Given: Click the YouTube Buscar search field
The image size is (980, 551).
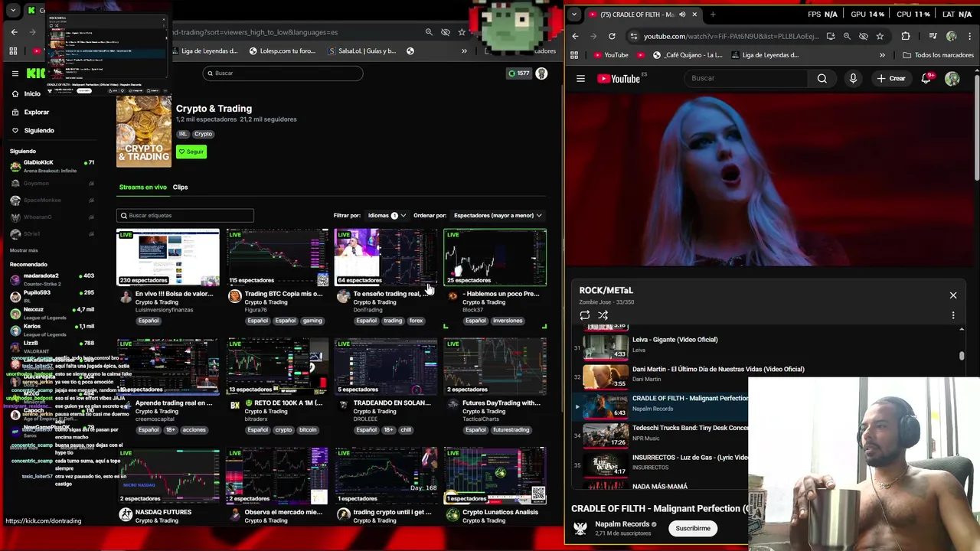Looking at the screenshot, I should click(x=746, y=78).
